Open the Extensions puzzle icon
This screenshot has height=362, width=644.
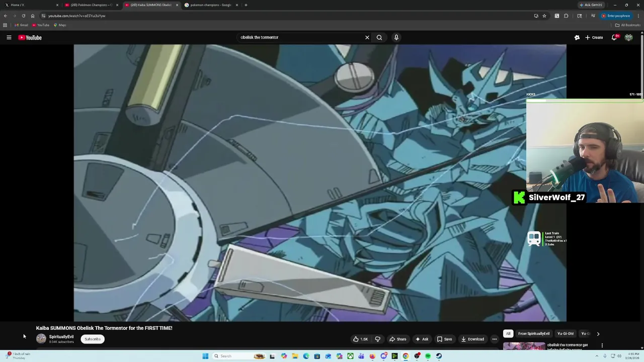(x=566, y=16)
